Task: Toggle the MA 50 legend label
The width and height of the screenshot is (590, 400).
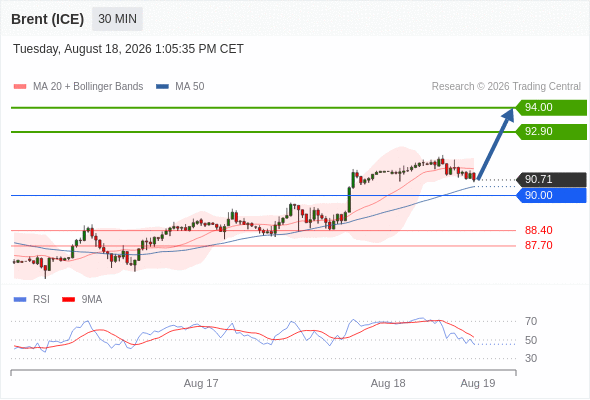Action: [x=190, y=87]
